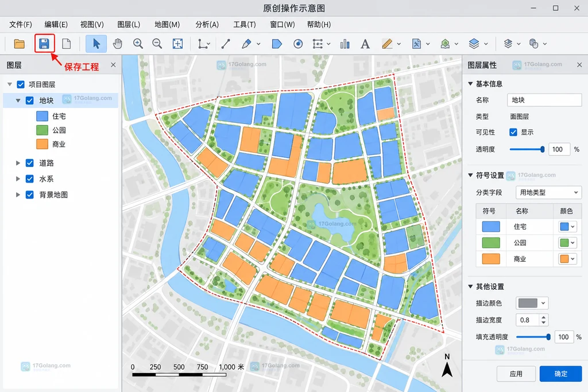Toggle visibility of the 水系 layer
The height and width of the screenshot is (392, 588).
[x=30, y=178]
